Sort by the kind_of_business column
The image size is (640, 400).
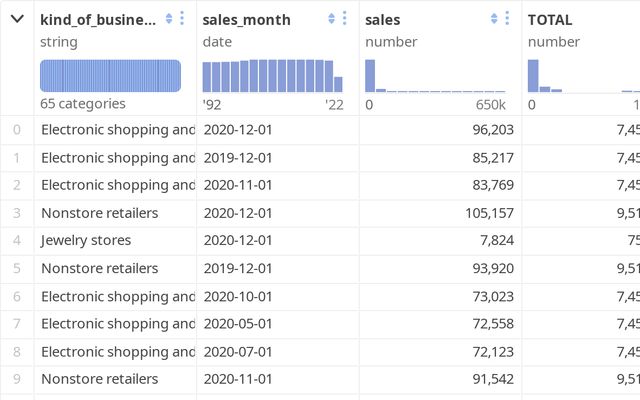coord(169,19)
